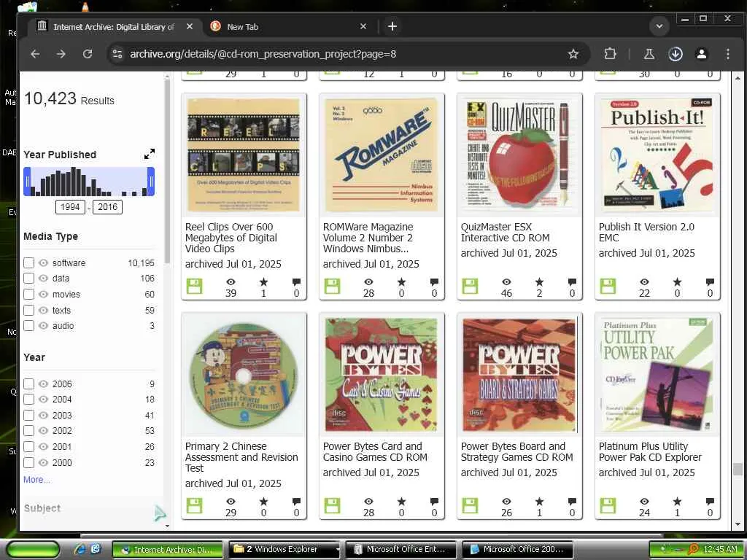Open the browser extensions puzzle icon
The height and width of the screenshot is (560, 747).
pyautogui.click(x=610, y=54)
